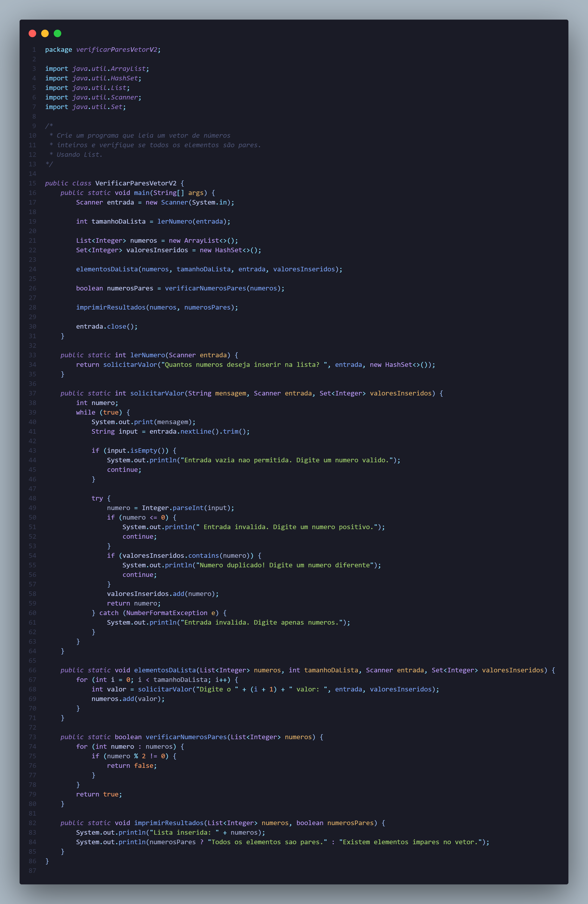
Task: Click the 'numeros.add(valor)' statement
Action: click(128, 698)
